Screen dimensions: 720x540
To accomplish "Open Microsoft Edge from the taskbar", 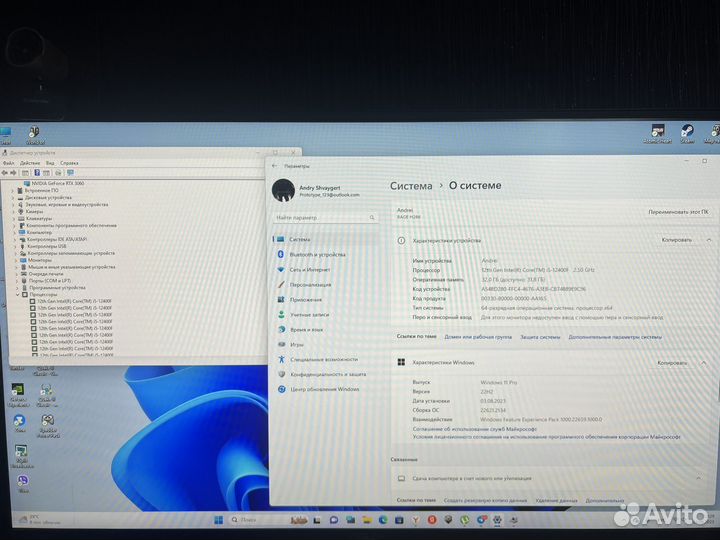I will [383, 520].
